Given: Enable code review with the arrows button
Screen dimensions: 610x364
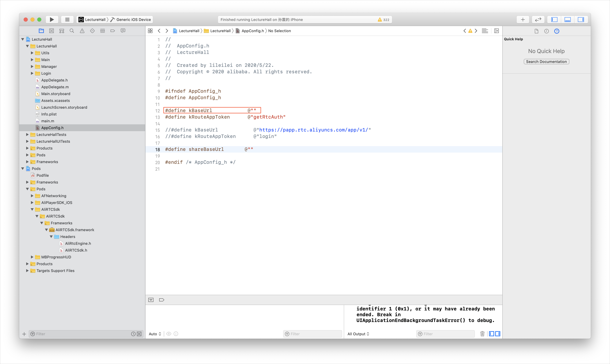Looking at the screenshot, I should 538,19.
